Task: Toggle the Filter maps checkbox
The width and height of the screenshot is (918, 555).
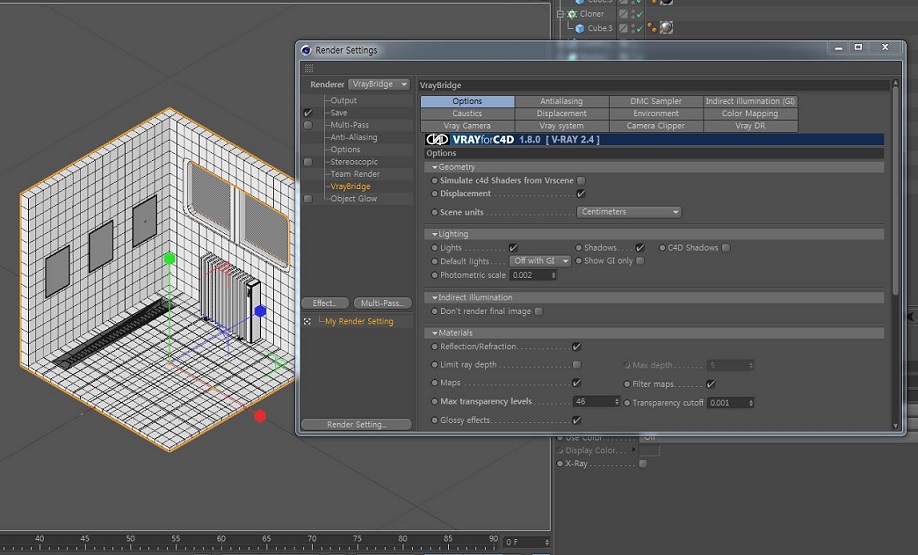Action: click(x=710, y=385)
